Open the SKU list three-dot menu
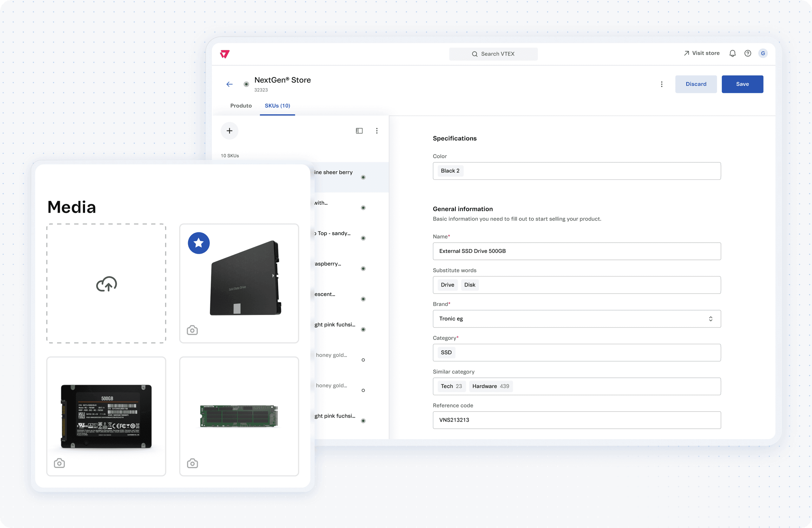This screenshot has height=528, width=812. pos(377,131)
